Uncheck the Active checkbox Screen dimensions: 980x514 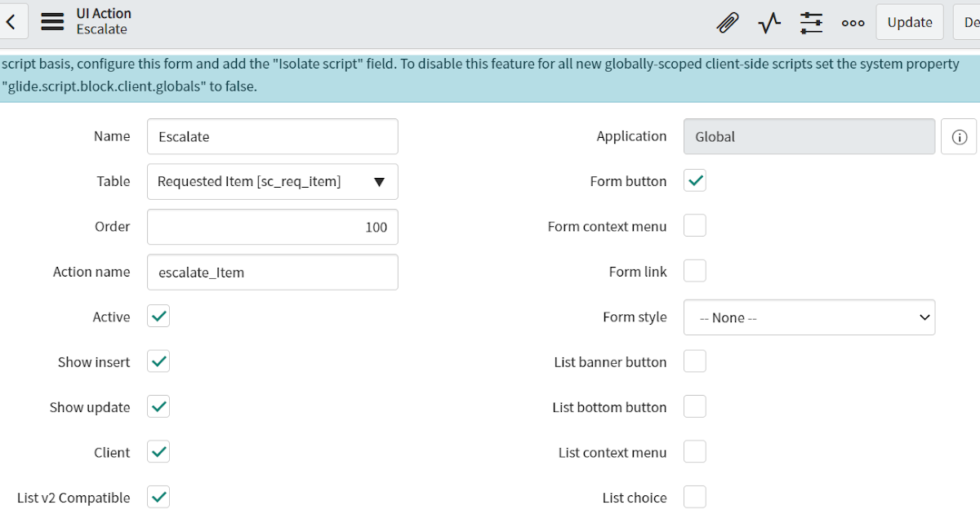pos(158,317)
